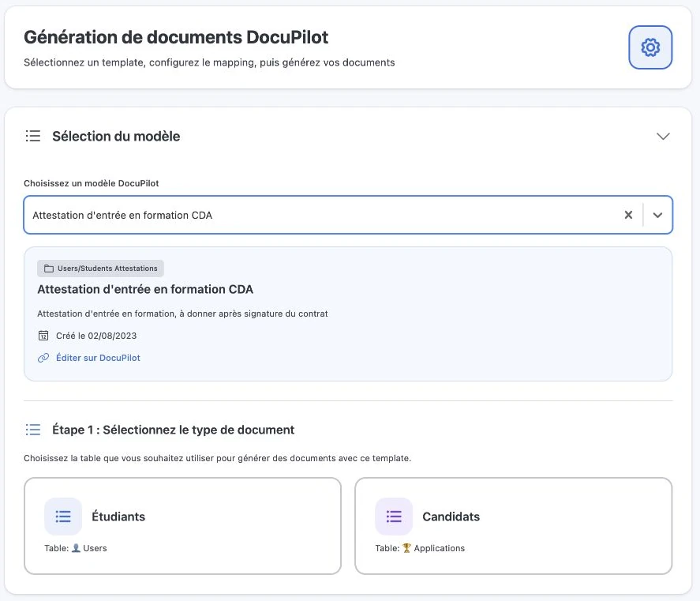Click the calendar icon beside Créé le
Screen dimensions: 700x601
[x=43, y=336]
